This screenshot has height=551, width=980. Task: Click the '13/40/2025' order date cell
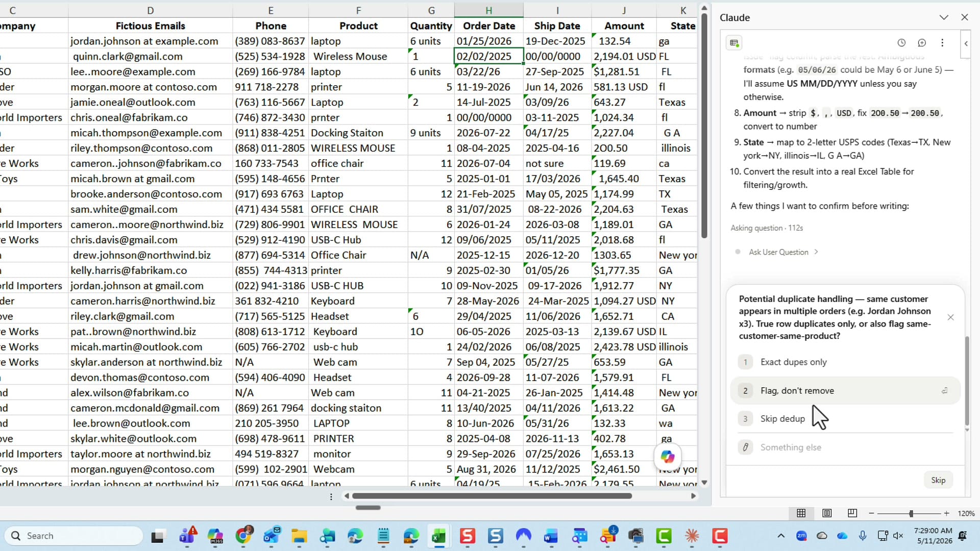pos(489,408)
